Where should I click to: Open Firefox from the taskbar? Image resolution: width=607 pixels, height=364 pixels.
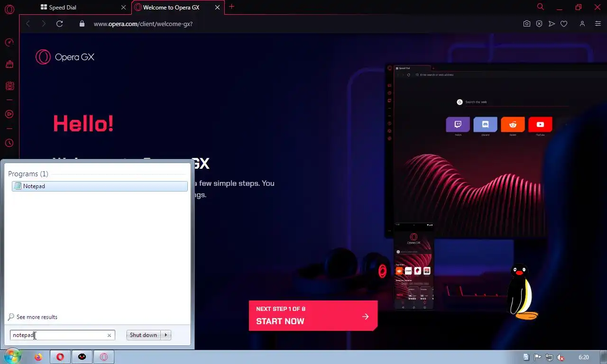(x=38, y=357)
